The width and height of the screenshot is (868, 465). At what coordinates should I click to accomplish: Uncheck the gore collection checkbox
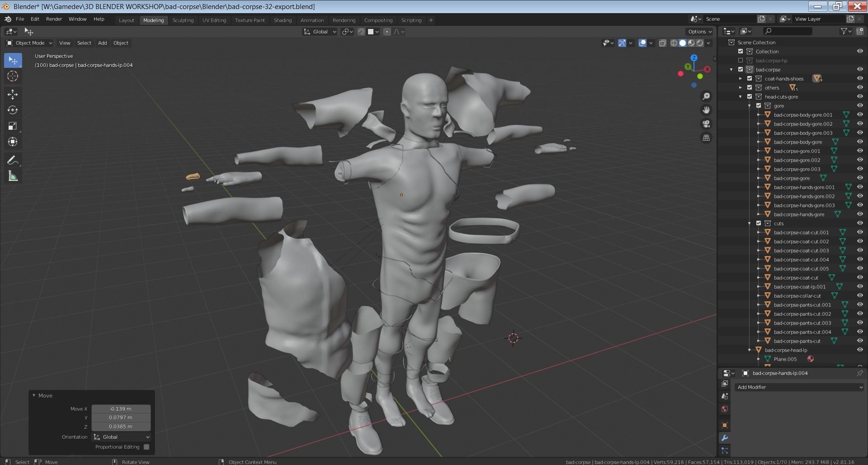click(x=759, y=106)
